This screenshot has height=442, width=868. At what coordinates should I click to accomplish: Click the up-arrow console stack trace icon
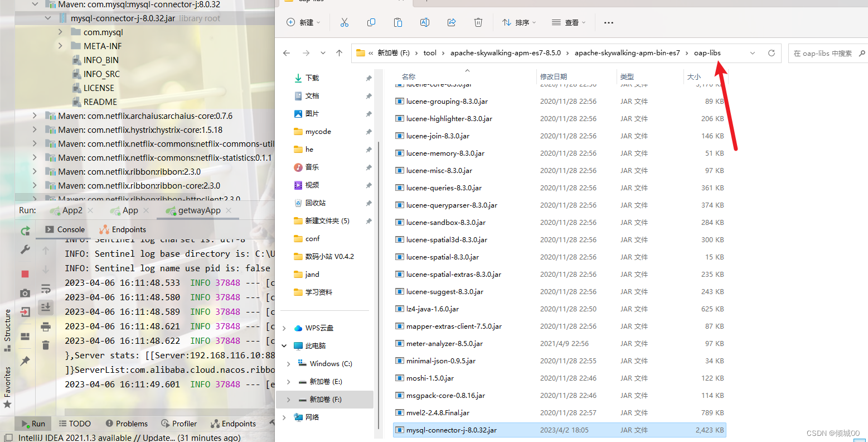tap(46, 251)
